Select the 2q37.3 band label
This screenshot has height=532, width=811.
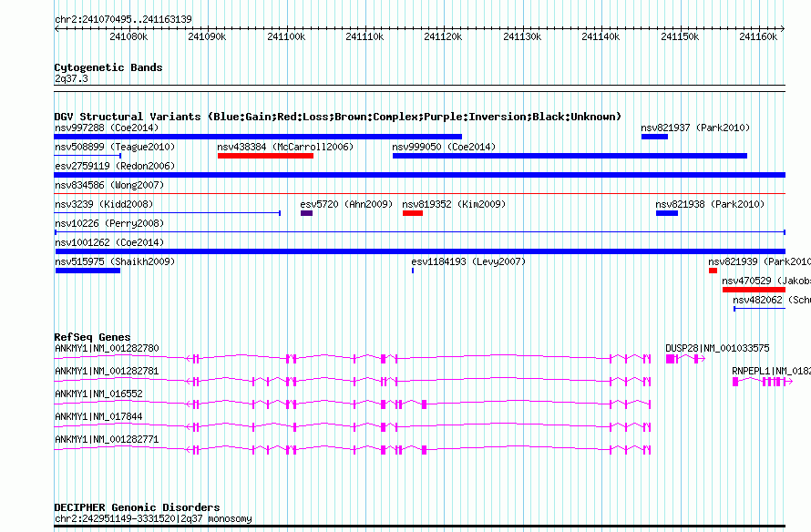click(71, 78)
